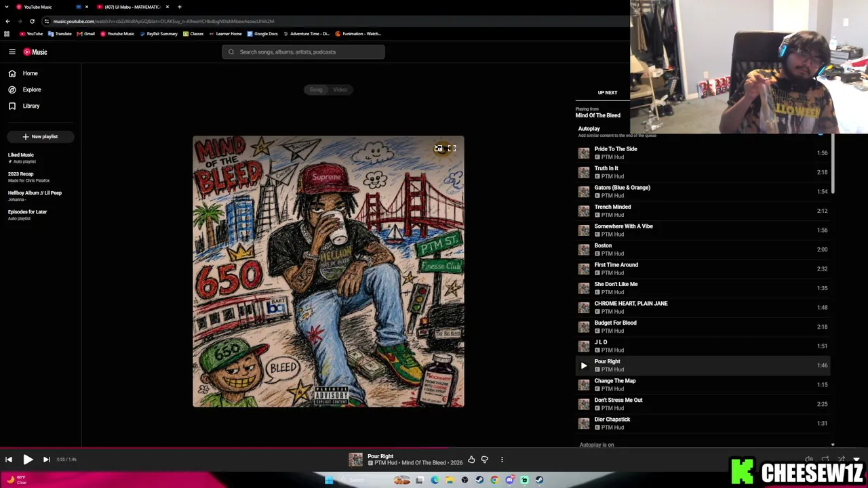Go back in the browser
This screenshot has width=868, height=488.
click(x=7, y=21)
